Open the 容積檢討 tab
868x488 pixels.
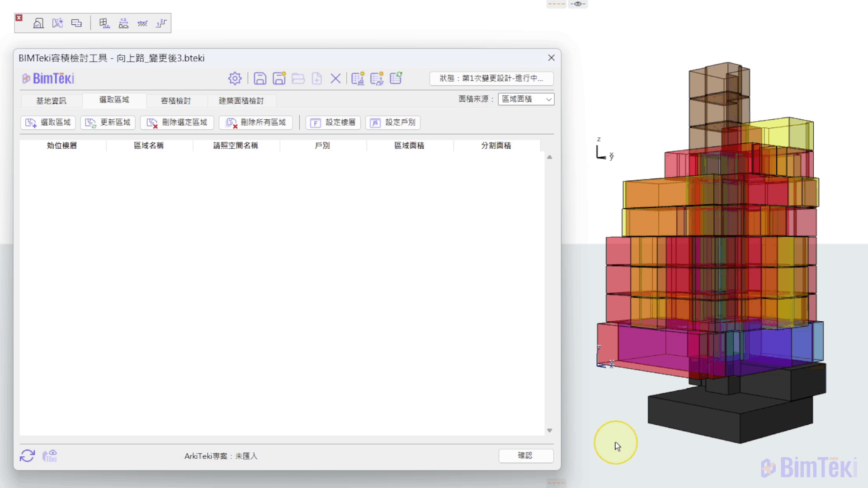pyautogui.click(x=176, y=101)
